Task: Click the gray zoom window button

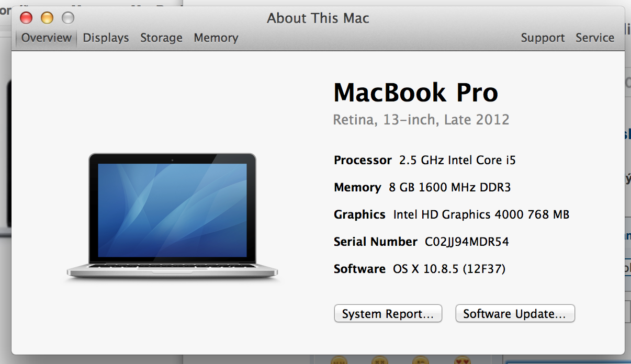Action: pyautogui.click(x=68, y=18)
